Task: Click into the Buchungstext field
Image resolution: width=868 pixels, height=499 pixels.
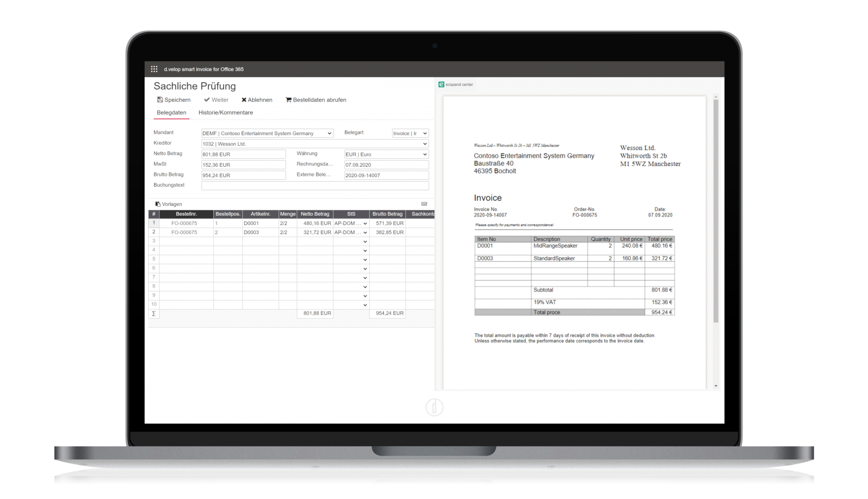Action: click(x=315, y=186)
